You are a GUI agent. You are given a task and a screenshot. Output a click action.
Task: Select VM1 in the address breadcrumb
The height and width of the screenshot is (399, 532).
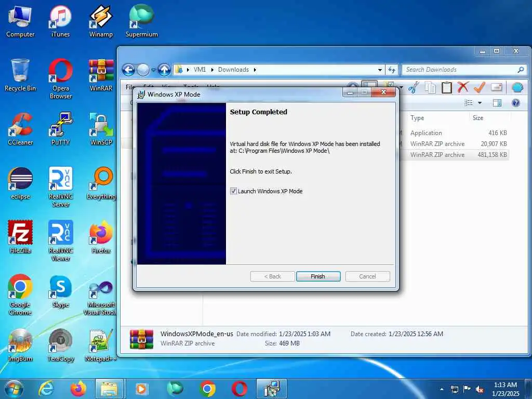pyautogui.click(x=200, y=70)
